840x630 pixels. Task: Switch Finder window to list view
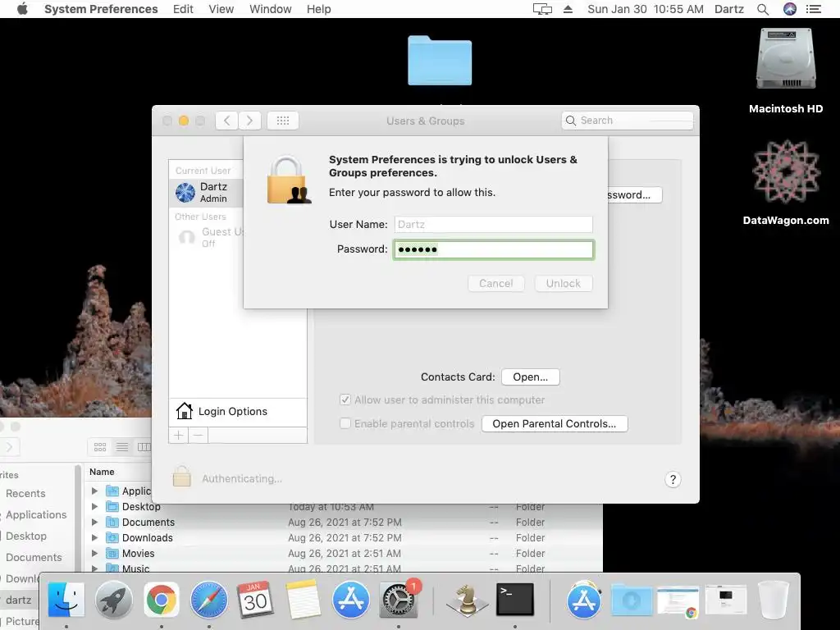click(x=122, y=447)
